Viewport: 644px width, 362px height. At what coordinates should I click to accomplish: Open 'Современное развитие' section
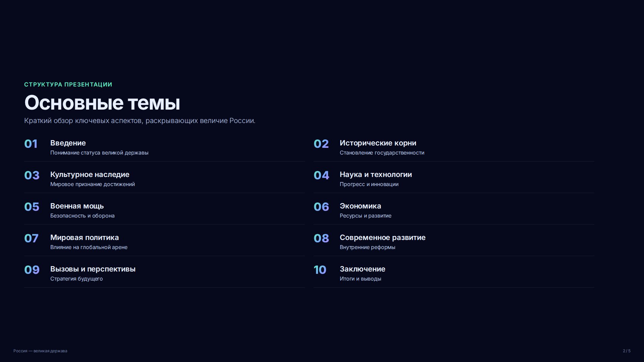tap(382, 238)
